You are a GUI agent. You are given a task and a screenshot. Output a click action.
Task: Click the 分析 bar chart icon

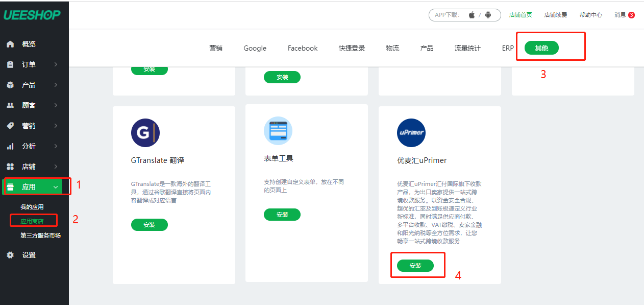10,147
